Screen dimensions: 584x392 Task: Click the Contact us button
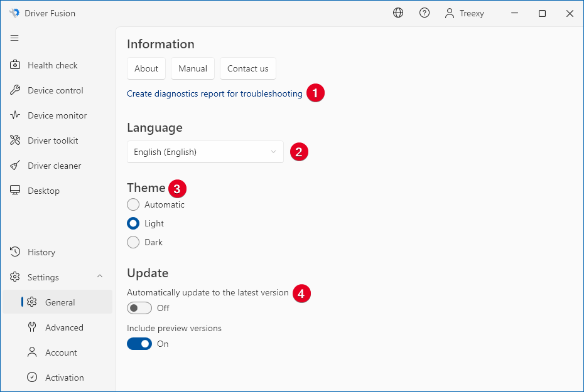[248, 68]
